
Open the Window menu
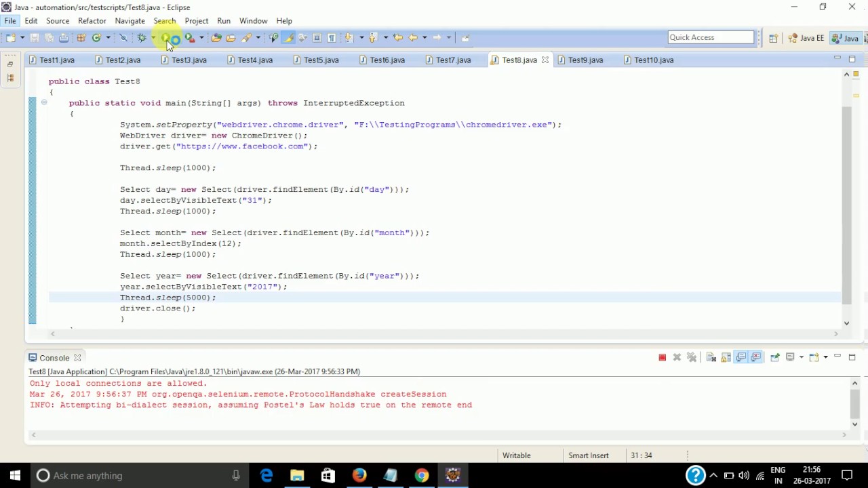[254, 21]
